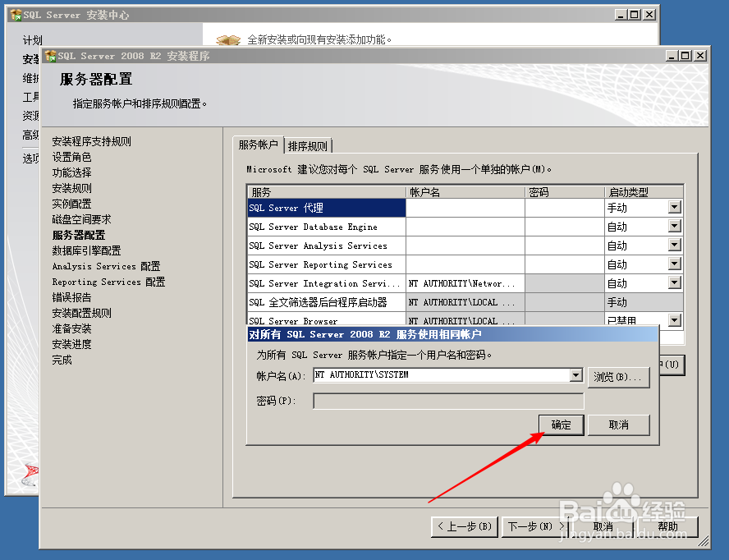This screenshot has width=729, height=560.
Task: Select the SQL Server Database Engine row
Action: pos(327,227)
